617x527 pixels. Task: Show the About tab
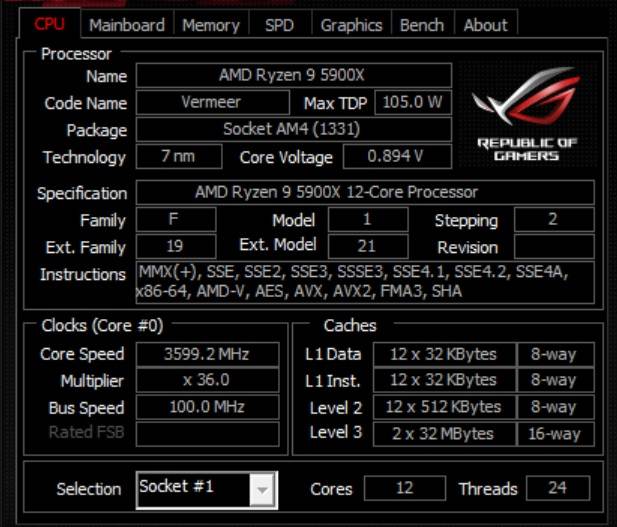[x=485, y=25]
